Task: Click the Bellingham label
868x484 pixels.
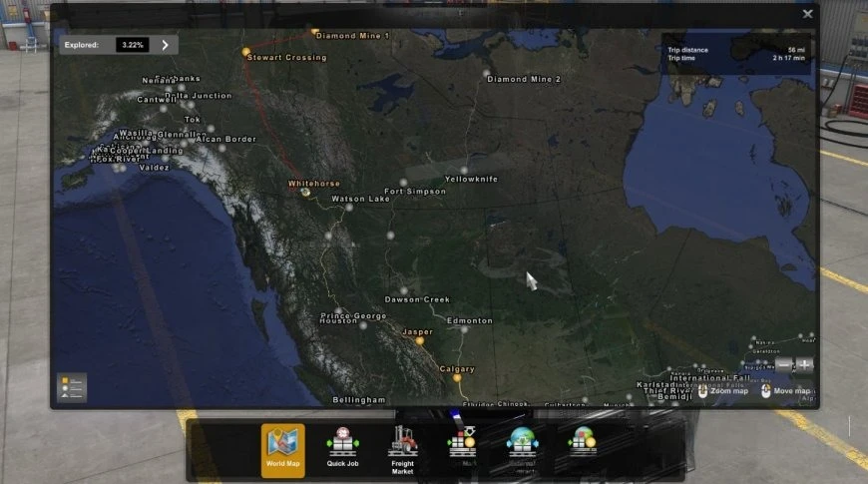Action: pos(359,400)
